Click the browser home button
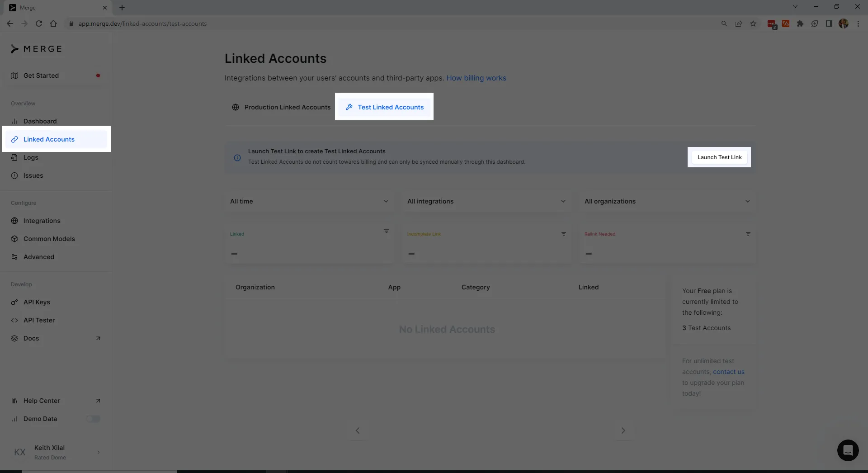This screenshot has width=868, height=473. [x=53, y=24]
